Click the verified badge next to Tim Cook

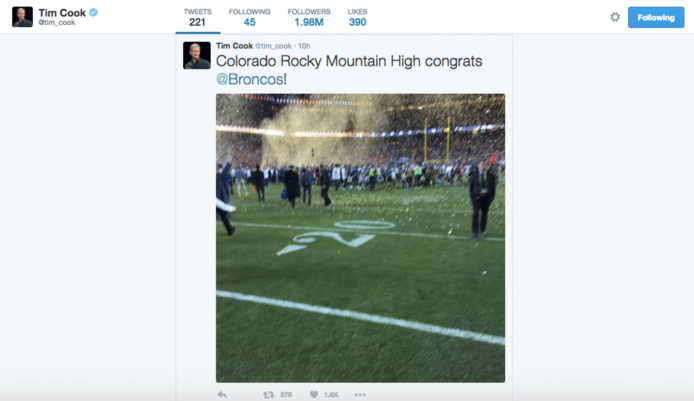(x=93, y=12)
